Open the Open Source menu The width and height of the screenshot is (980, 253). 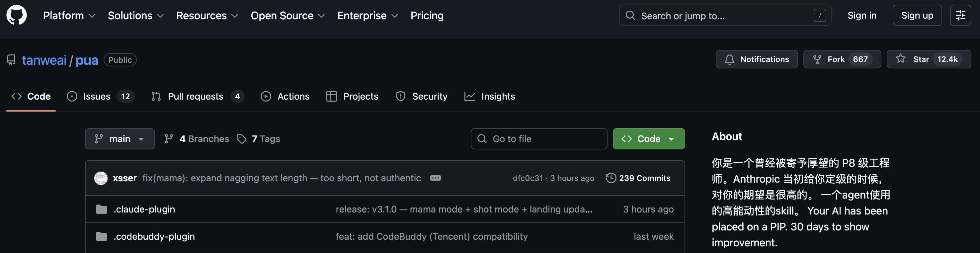[287, 16]
